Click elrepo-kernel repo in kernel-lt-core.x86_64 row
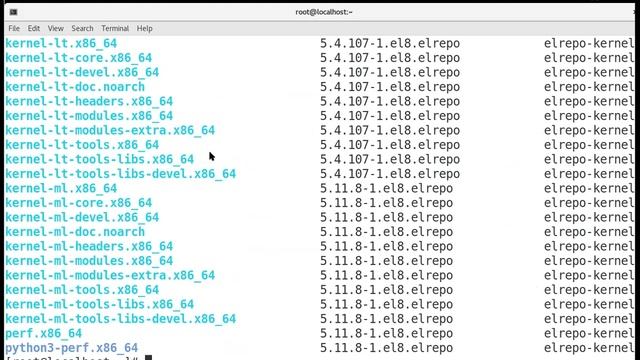The image size is (640, 360). pyautogui.click(x=589, y=58)
